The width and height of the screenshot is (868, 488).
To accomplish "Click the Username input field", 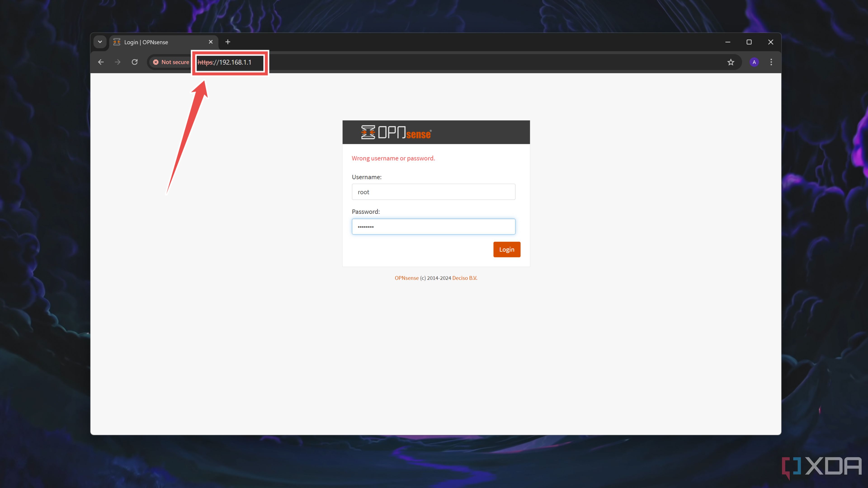I will [x=433, y=192].
